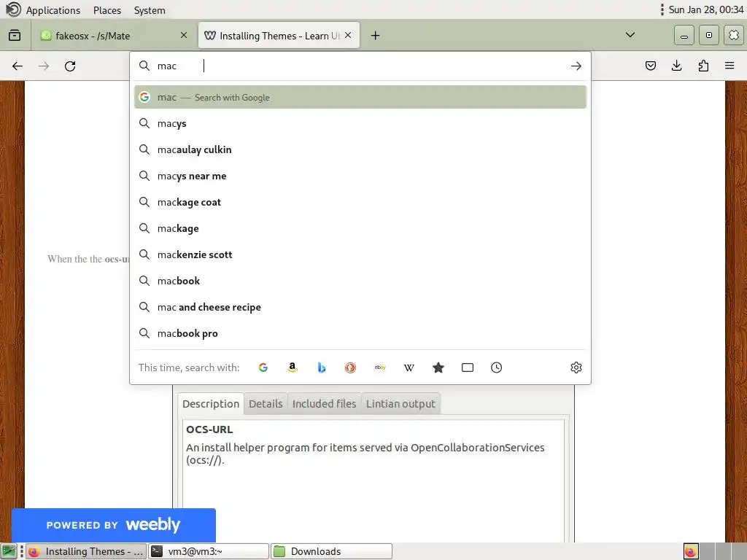Click the Go arrow in the address bar
The width and height of the screenshot is (747, 560).
click(576, 66)
